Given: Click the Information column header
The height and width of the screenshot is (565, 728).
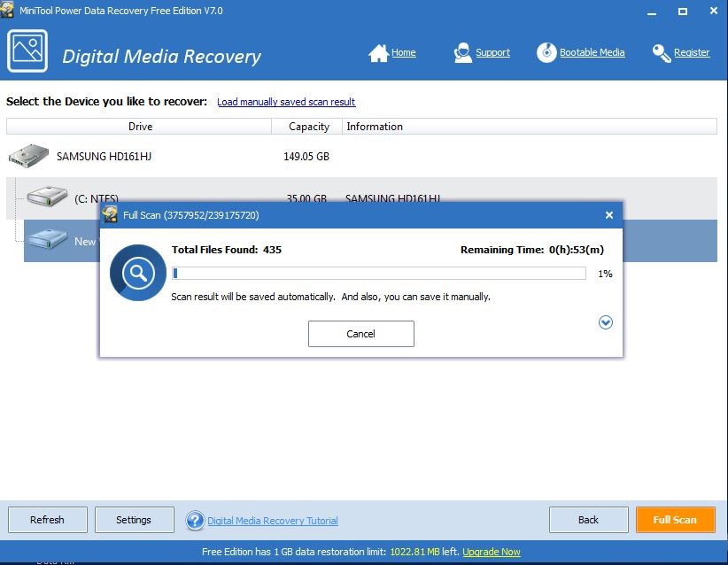Looking at the screenshot, I should point(530,127).
